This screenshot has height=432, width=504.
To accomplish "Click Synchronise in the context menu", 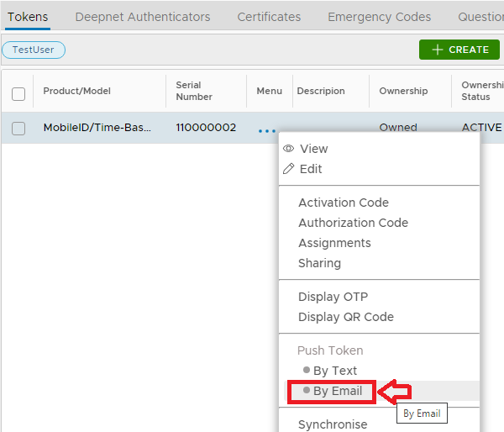I will [x=333, y=424].
